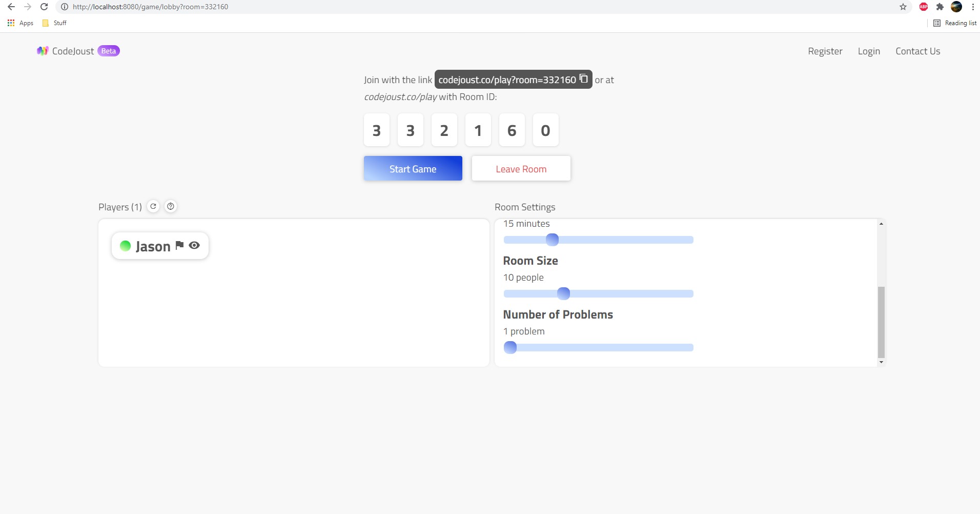Open the Chrome profile avatar

956,7
